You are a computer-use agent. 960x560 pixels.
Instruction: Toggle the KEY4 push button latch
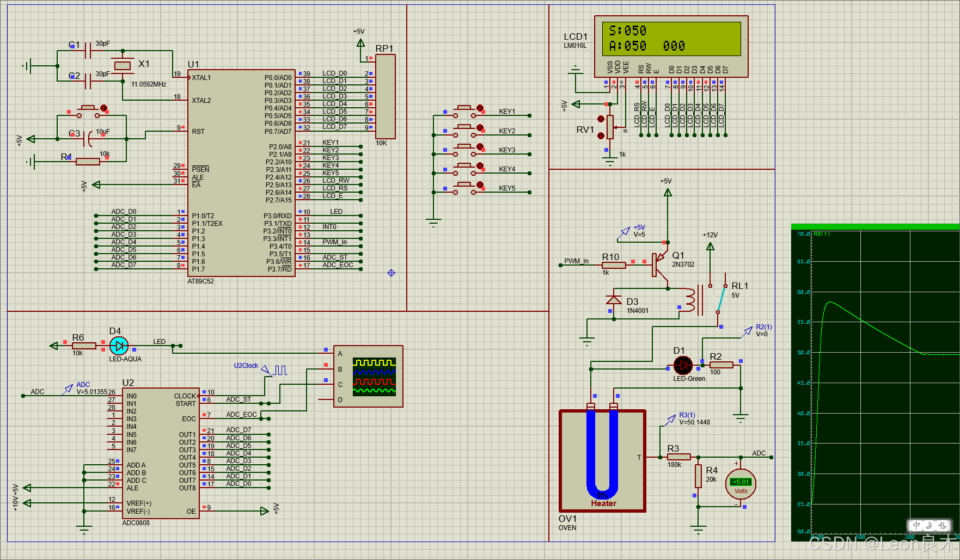pyautogui.click(x=480, y=166)
